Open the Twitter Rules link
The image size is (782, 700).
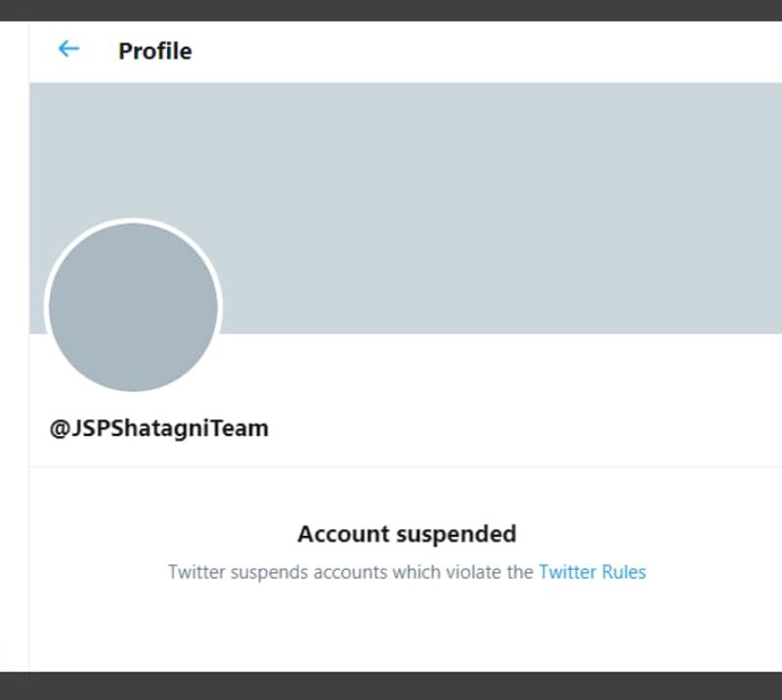tap(591, 572)
